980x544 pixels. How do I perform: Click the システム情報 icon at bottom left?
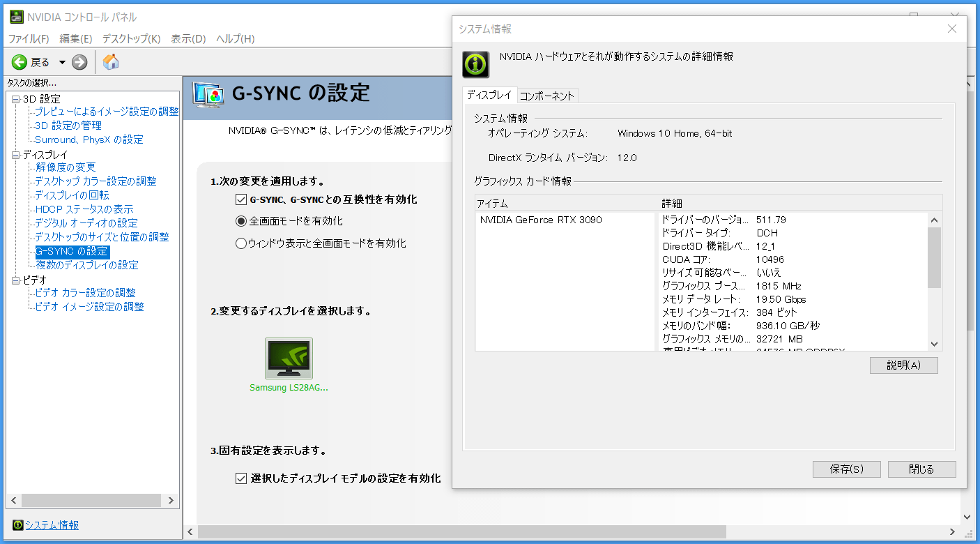[x=17, y=525]
